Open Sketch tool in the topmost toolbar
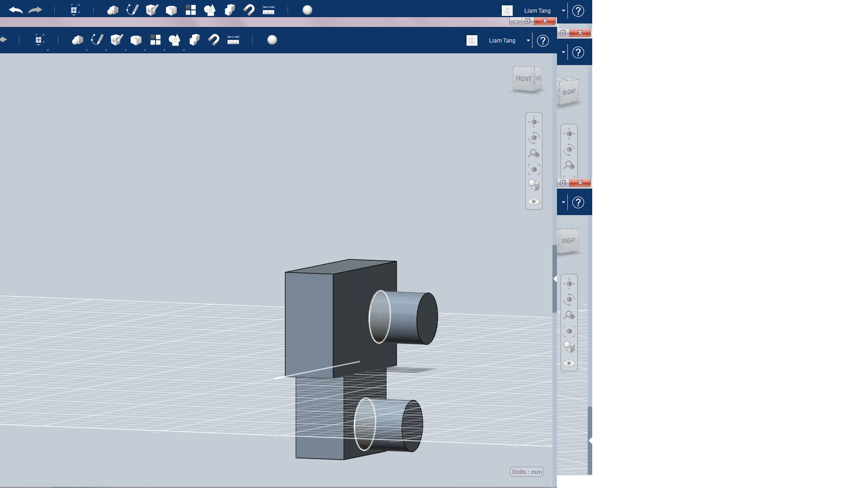868x488 pixels. coord(132,10)
